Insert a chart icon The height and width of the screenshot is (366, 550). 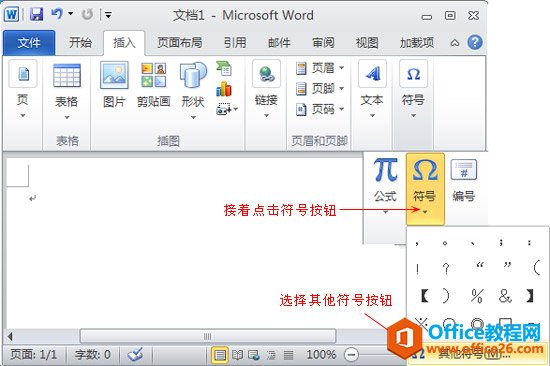coord(224,89)
